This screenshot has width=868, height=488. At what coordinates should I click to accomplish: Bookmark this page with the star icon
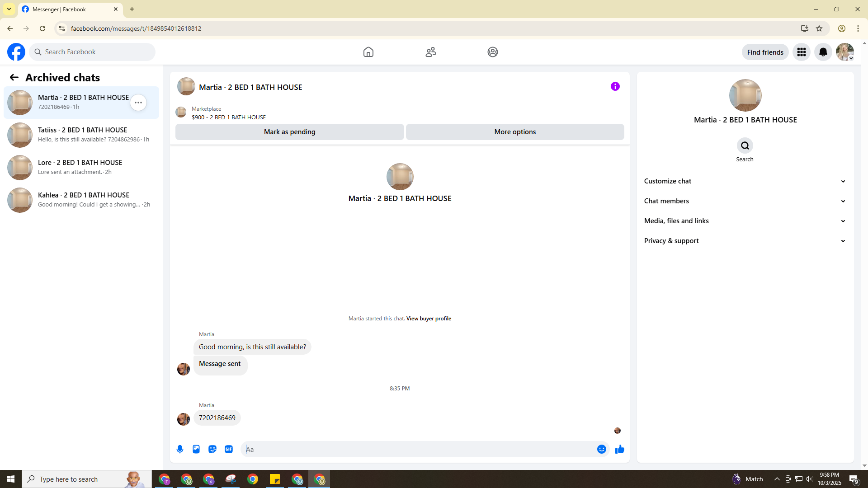coord(819,28)
